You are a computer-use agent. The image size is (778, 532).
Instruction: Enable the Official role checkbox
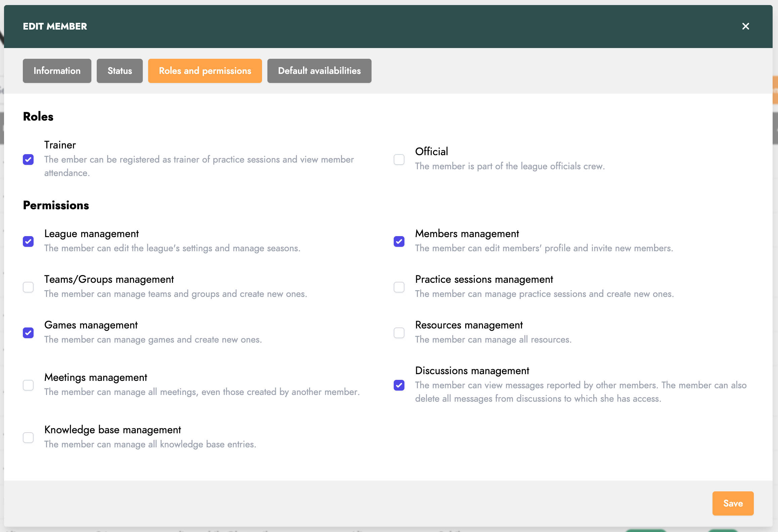coord(399,160)
